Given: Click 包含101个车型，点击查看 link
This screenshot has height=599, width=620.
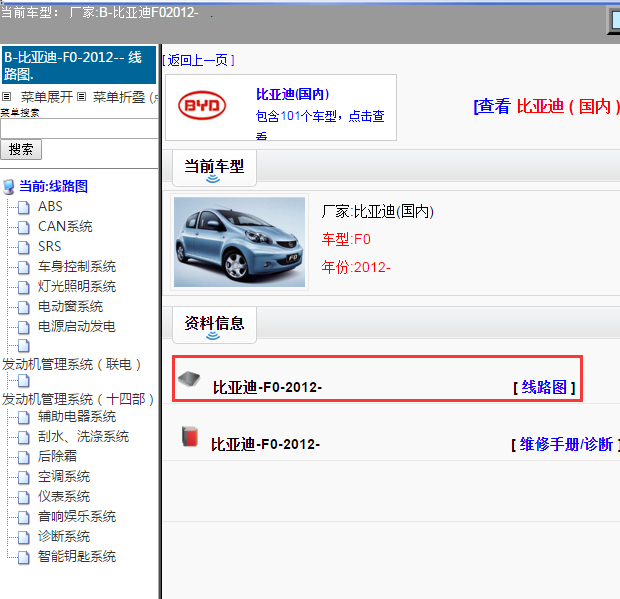Looking at the screenshot, I should point(320,125).
